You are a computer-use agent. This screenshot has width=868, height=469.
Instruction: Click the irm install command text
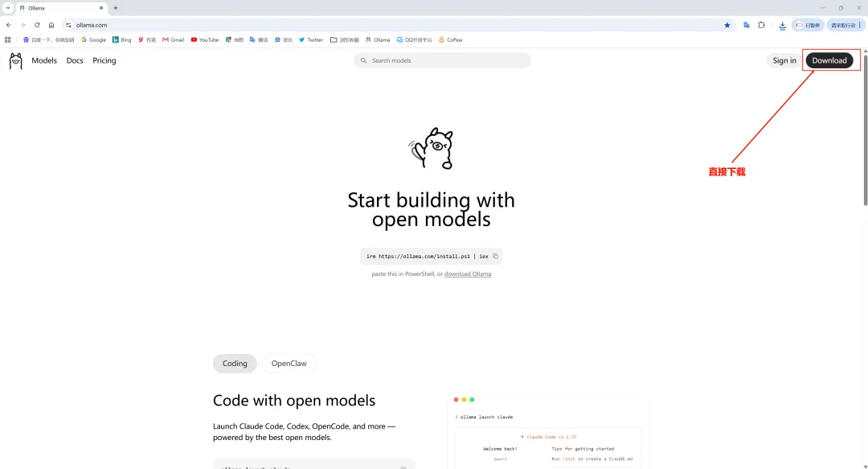tap(428, 256)
